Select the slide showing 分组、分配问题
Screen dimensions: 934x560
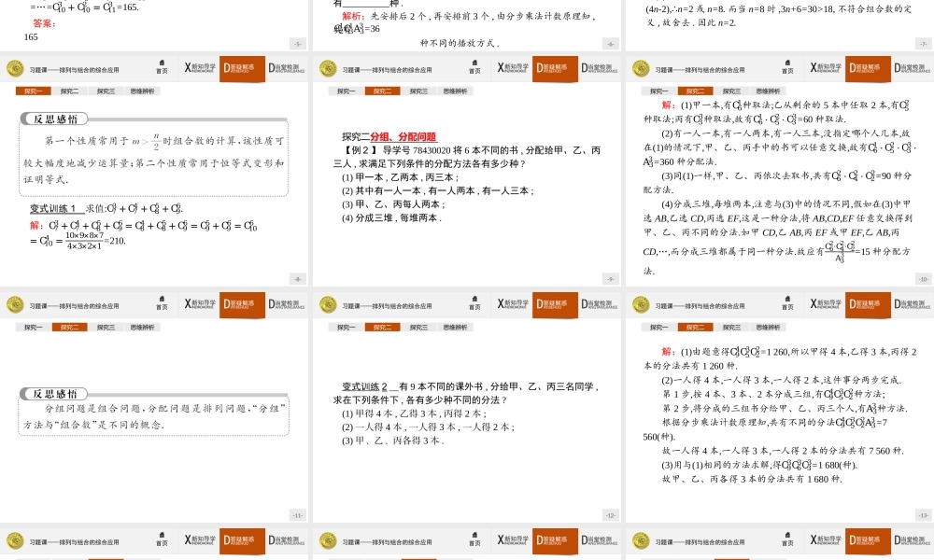467,187
